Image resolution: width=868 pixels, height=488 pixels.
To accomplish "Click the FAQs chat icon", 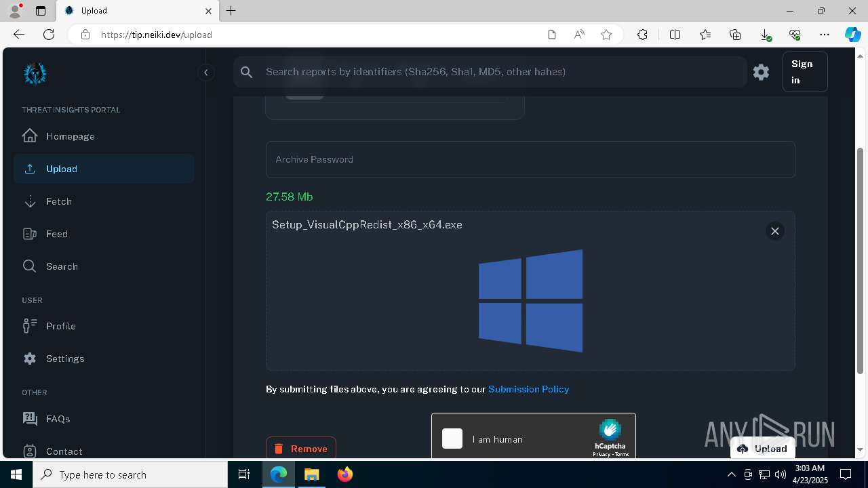I will coord(30,418).
